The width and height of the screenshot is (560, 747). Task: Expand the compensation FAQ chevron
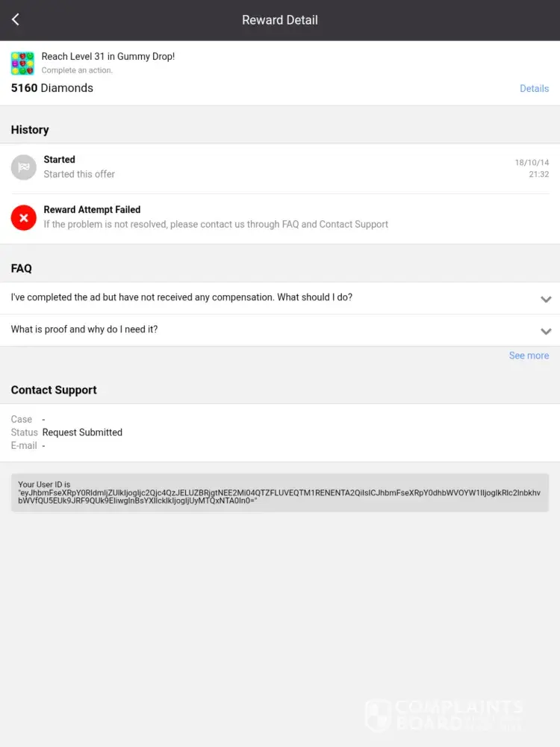click(x=546, y=299)
